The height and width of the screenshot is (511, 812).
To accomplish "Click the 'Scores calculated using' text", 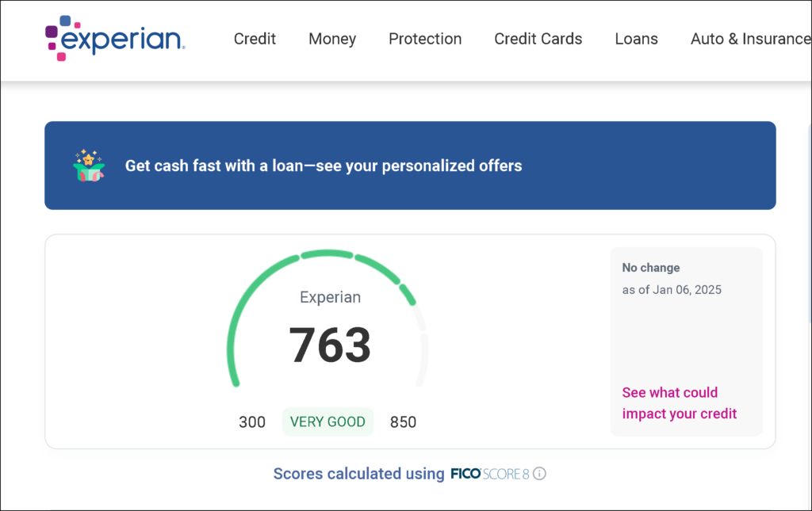I will (358, 474).
